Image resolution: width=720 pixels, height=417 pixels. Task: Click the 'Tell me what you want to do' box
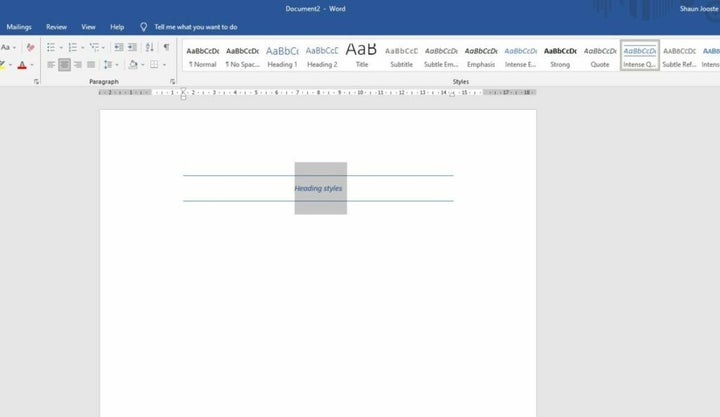click(x=195, y=27)
